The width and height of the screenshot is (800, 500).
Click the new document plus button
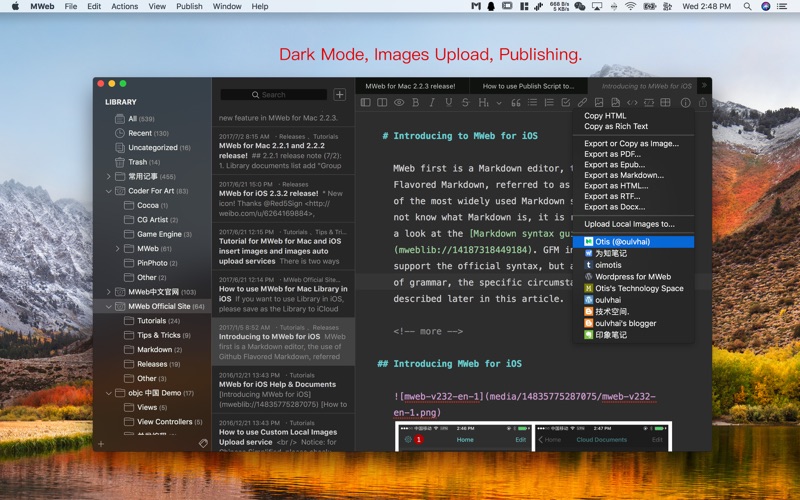point(340,95)
